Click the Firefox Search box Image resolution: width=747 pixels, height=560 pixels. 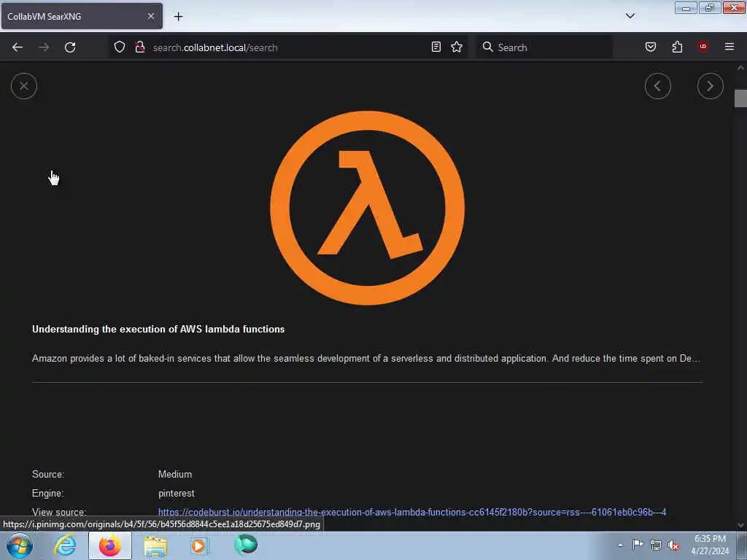click(x=544, y=47)
